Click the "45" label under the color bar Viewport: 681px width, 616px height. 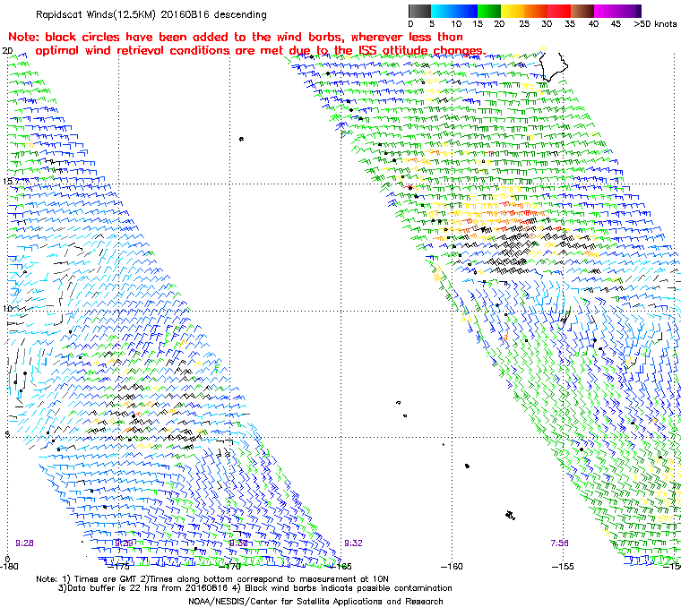[x=616, y=24]
